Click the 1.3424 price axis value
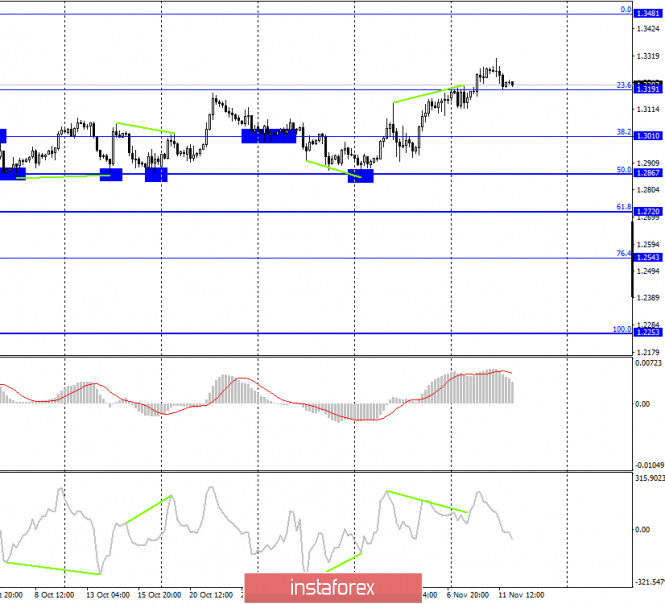The image size is (665, 604). 648,29
